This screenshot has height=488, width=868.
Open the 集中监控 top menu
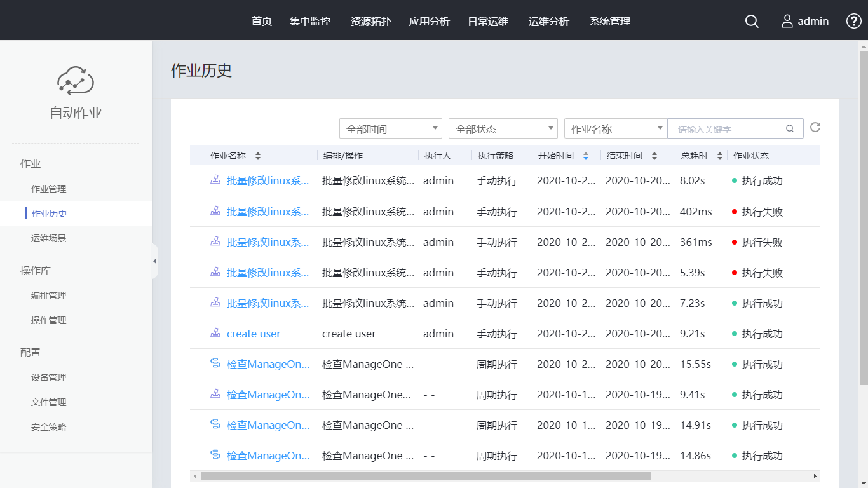310,21
